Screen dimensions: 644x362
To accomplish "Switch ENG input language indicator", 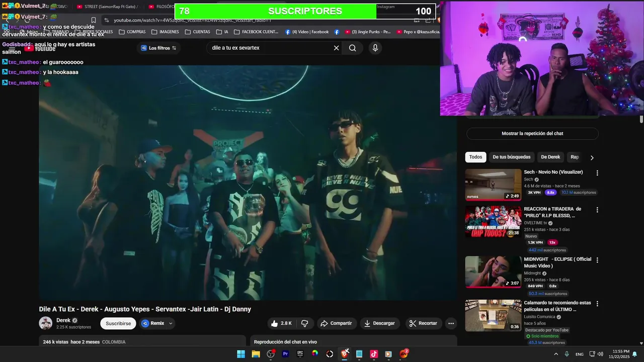I will (580, 354).
